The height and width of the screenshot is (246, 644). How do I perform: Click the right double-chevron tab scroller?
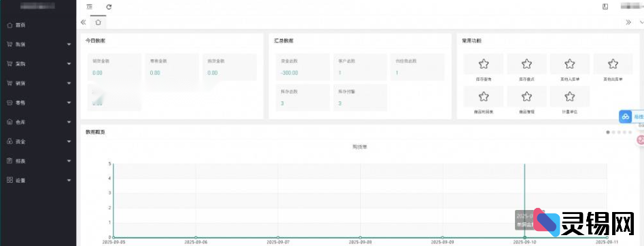click(x=628, y=22)
